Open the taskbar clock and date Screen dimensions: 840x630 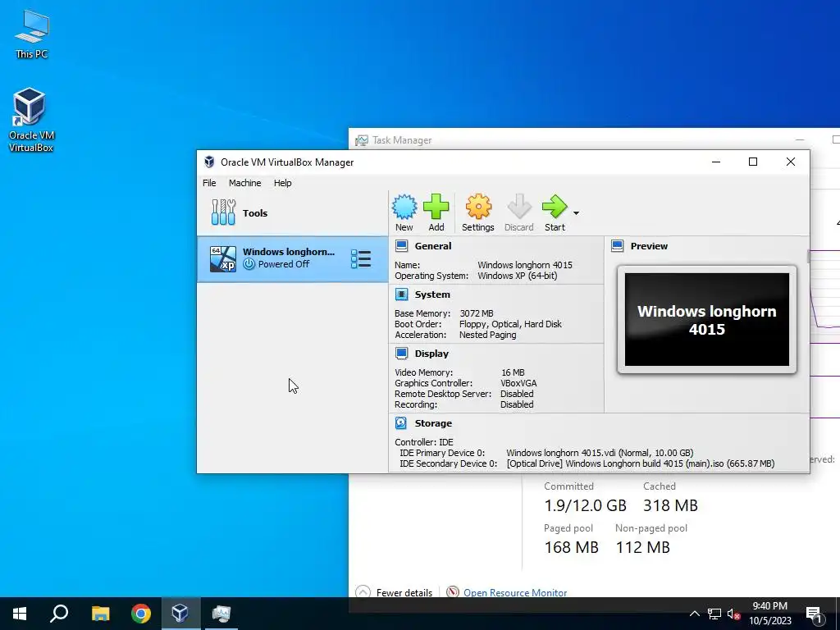coord(769,614)
